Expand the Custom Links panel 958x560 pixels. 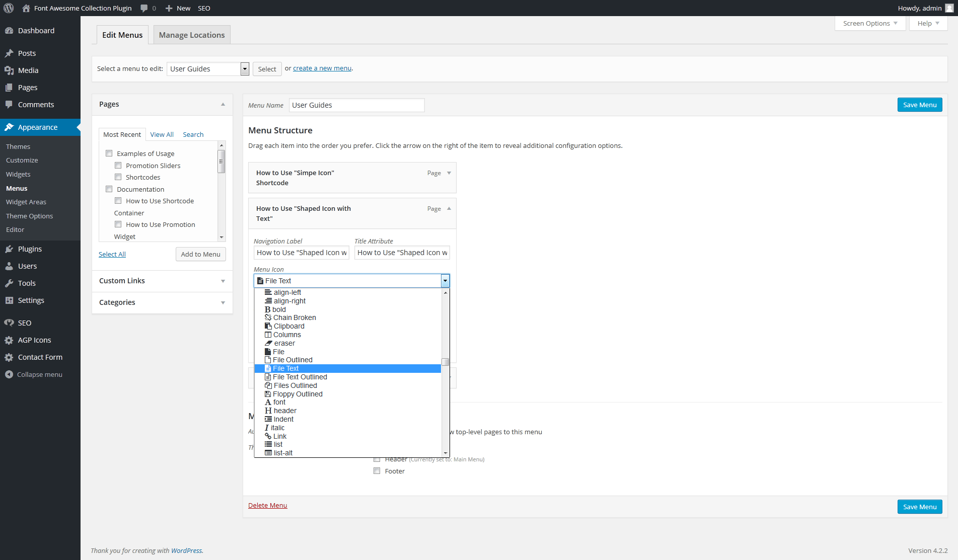(x=223, y=281)
